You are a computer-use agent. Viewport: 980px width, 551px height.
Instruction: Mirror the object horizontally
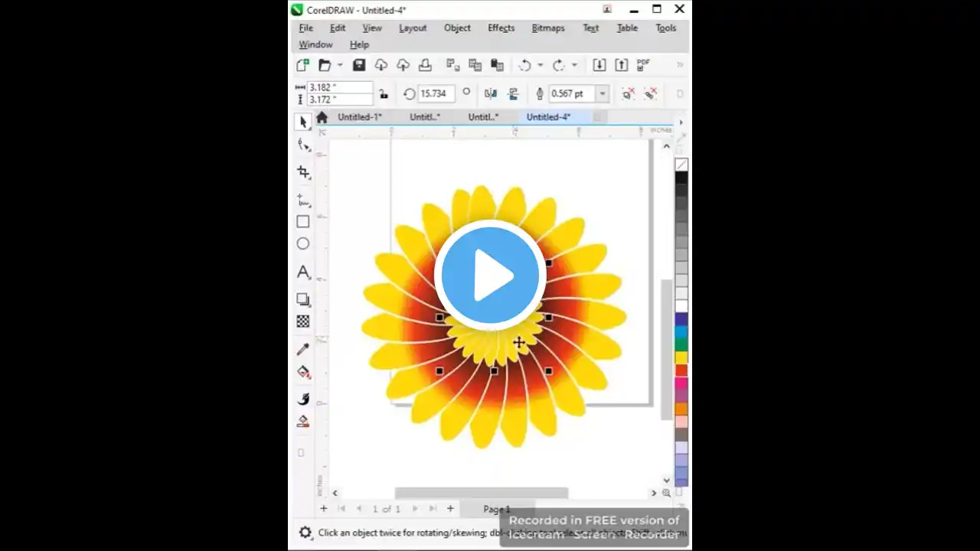[x=491, y=94]
